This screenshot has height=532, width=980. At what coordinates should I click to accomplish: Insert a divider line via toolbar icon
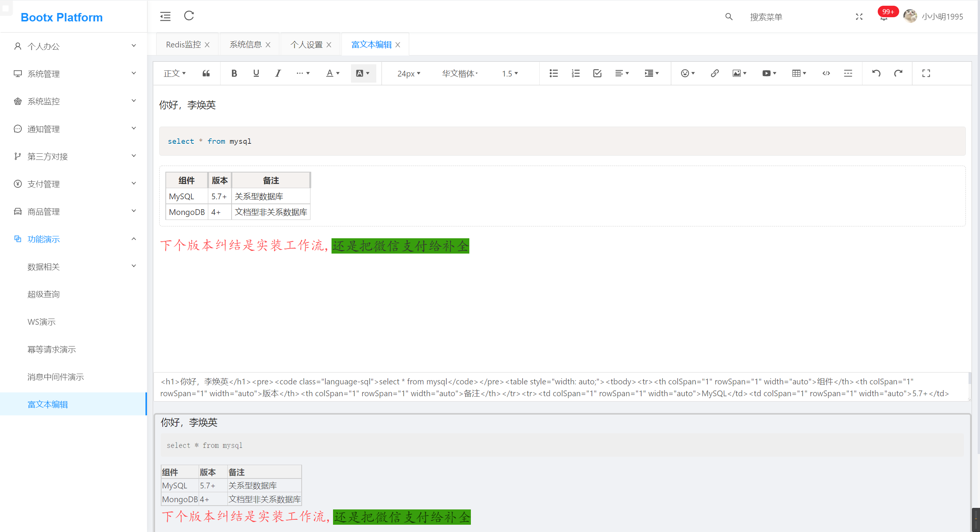click(848, 73)
